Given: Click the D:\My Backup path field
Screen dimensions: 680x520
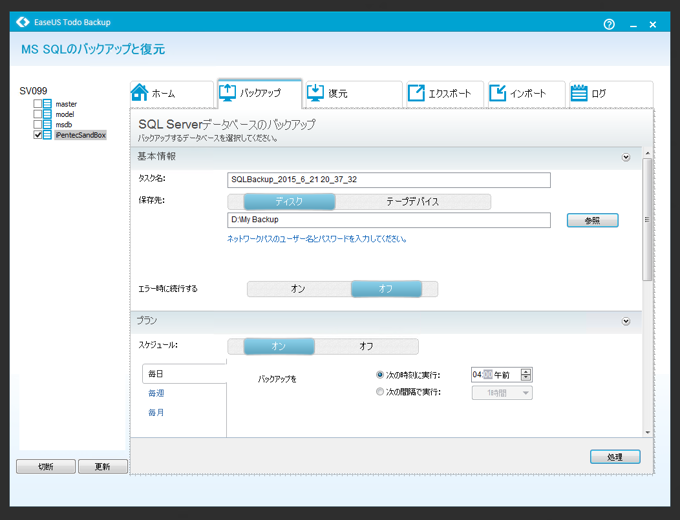Looking at the screenshot, I should coord(389,220).
